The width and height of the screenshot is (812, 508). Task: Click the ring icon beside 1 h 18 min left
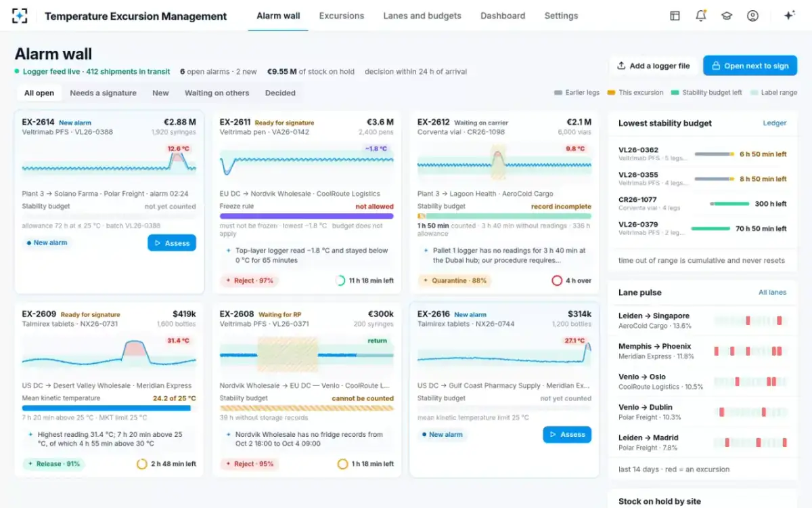pos(342,464)
